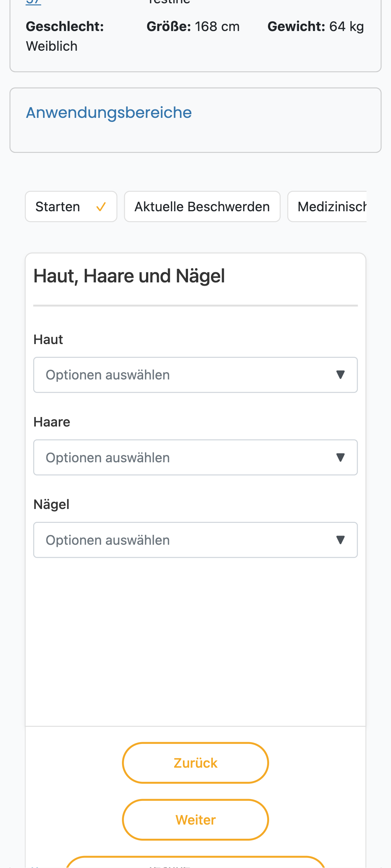Click the orange checkmark in the Starten tab

[x=101, y=207]
